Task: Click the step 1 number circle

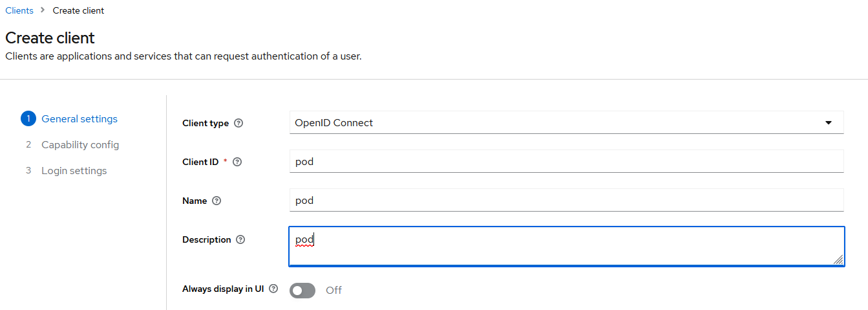Action: (28, 119)
